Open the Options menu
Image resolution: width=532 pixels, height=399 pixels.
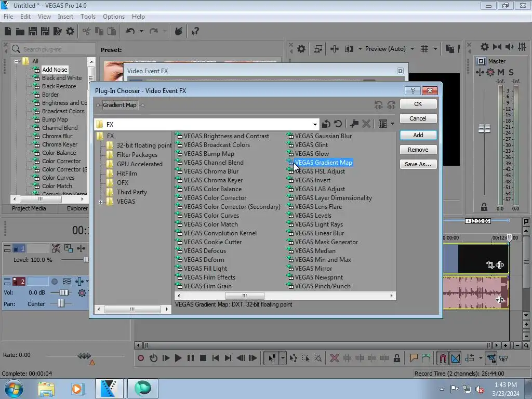114,16
